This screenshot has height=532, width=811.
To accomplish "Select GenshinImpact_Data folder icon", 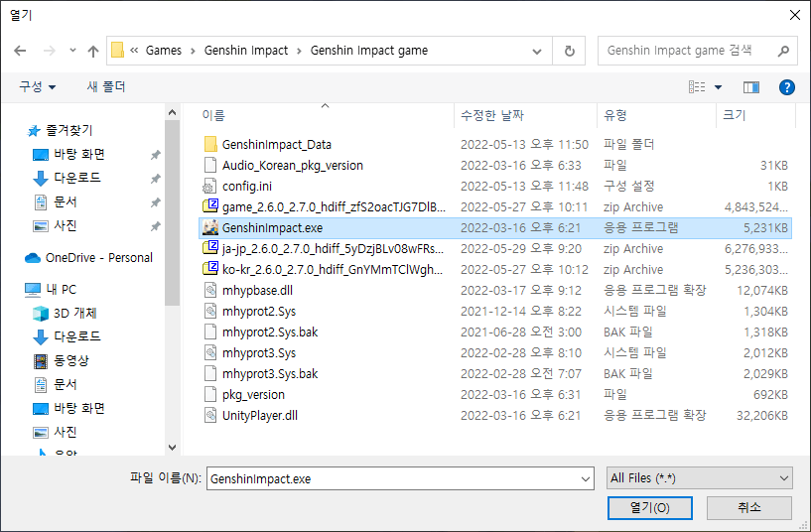I will pos(210,144).
